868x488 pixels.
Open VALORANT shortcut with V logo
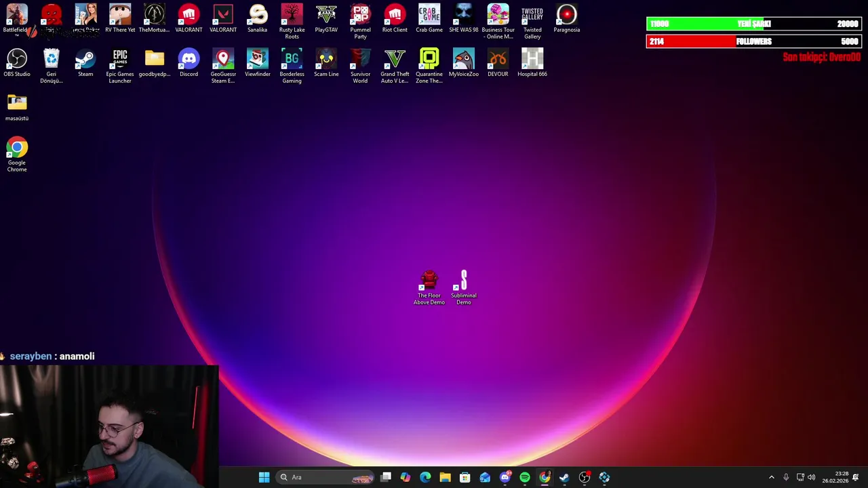pos(223,19)
